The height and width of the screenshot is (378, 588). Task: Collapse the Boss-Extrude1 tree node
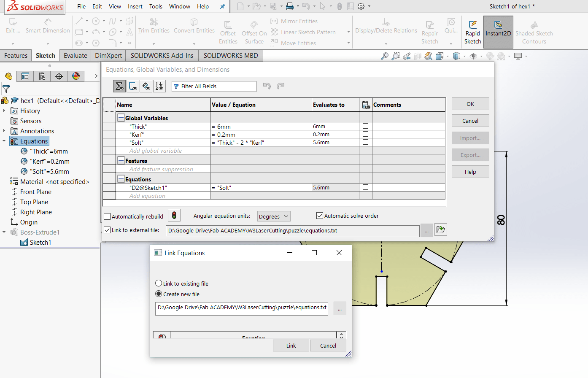click(x=4, y=232)
